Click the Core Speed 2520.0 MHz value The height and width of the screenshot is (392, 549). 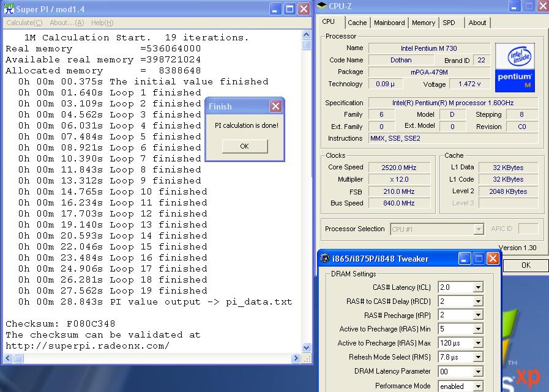(399, 168)
